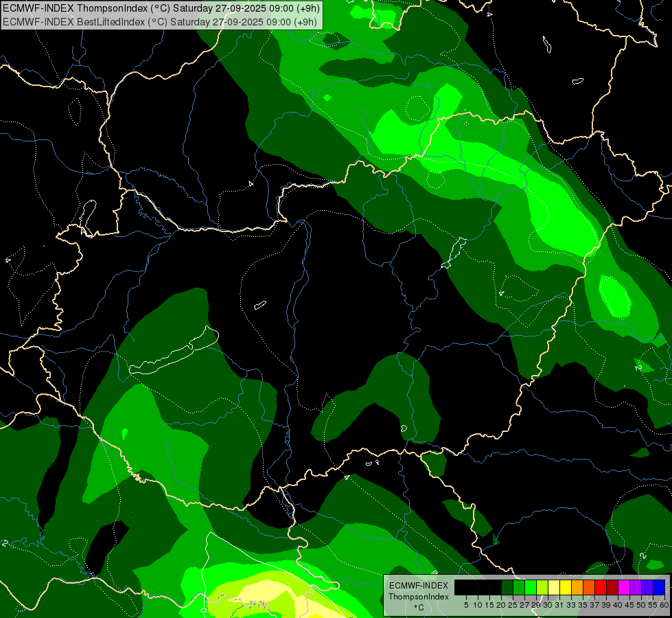The image size is (672, 618).
Task: Select the medium green 25–27 legend swatch
Action: point(519,587)
